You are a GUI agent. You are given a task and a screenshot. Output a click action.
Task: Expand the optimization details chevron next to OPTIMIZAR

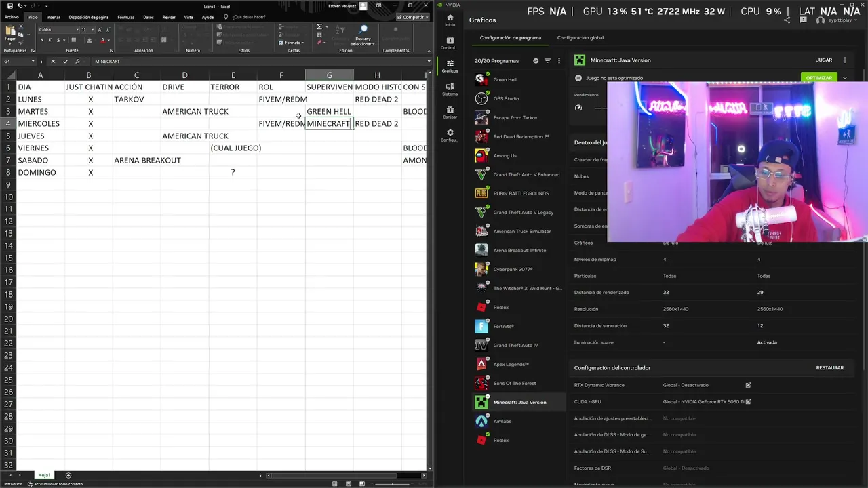click(x=844, y=78)
